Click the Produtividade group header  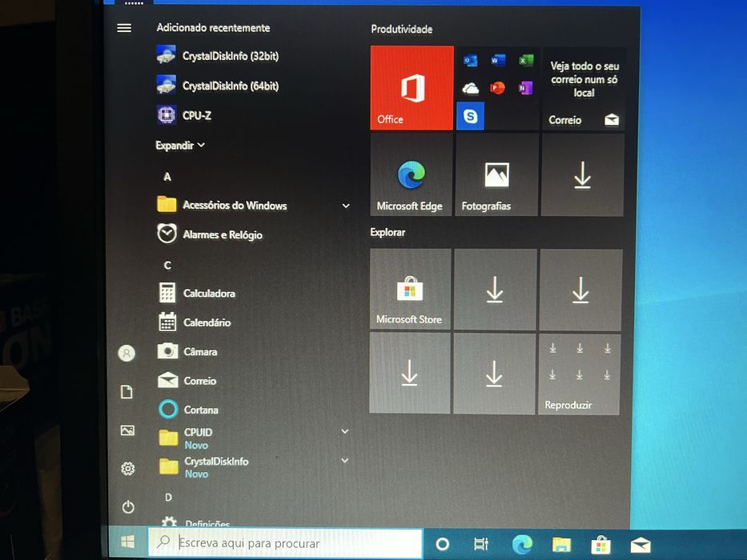[402, 29]
